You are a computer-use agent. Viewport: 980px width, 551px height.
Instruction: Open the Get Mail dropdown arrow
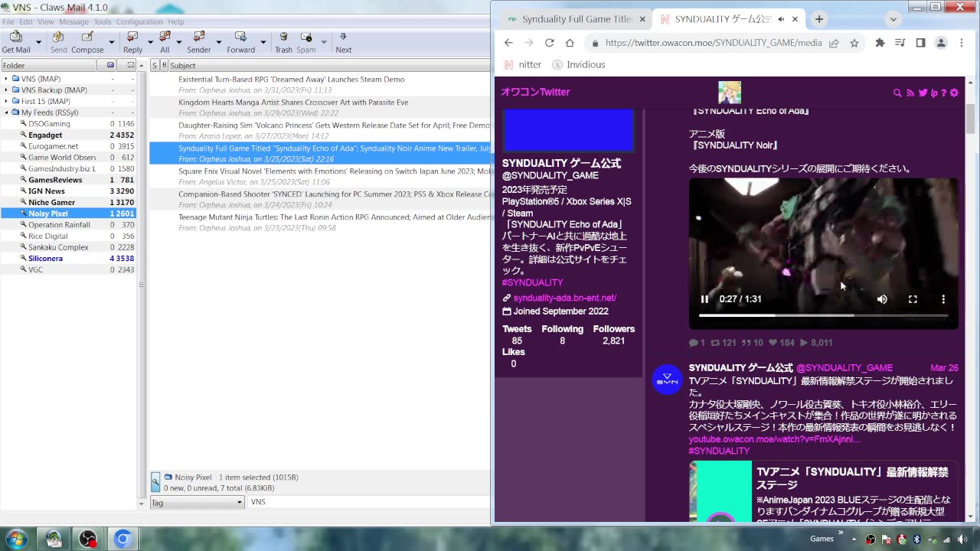pyautogui.click(x=38, y=42)
